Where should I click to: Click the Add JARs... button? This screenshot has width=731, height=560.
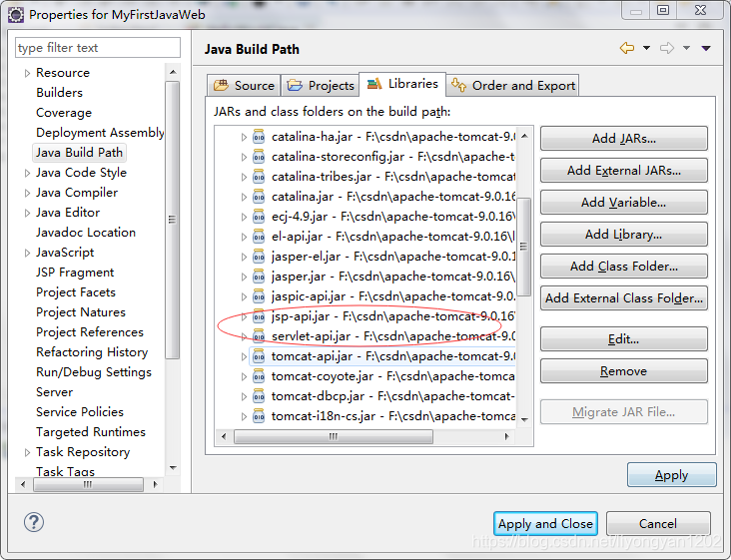coord(624,139)
